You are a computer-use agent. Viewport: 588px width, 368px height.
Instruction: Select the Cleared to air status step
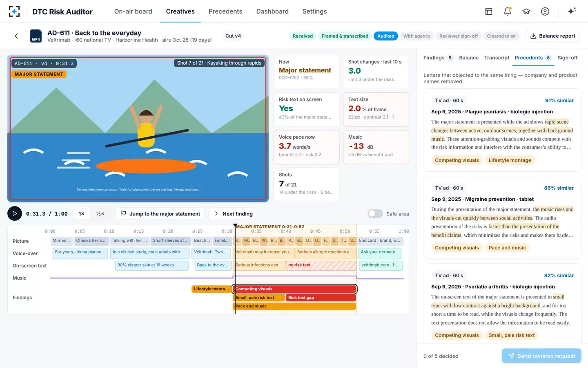tap(501, 36)
